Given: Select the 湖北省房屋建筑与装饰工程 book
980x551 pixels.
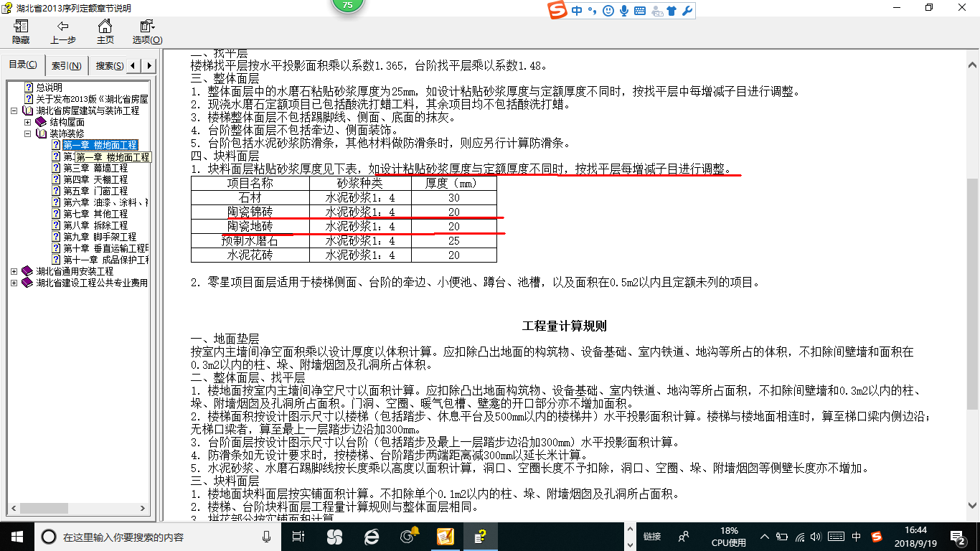Looking at the screenshot, I should click(x=88, y=110).
